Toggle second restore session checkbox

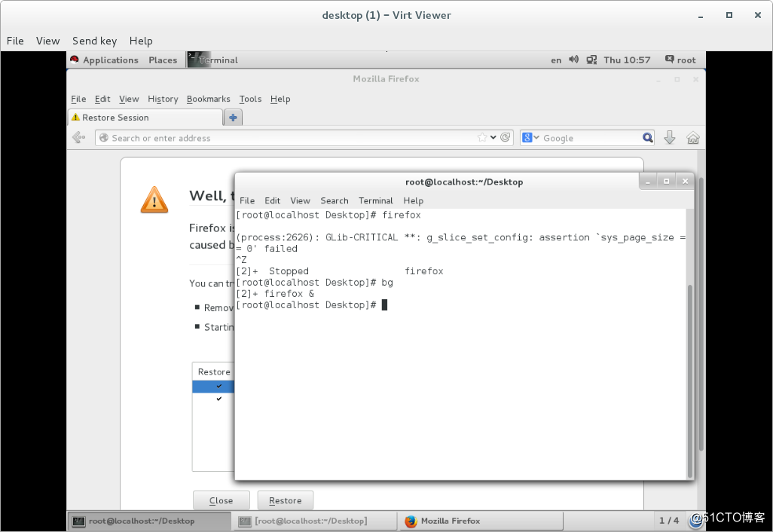219,399
